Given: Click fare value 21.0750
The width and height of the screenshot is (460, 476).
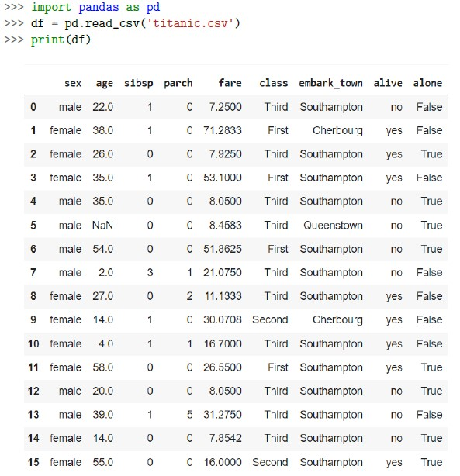Looking at the screenshot, I should tap(223, 273).
